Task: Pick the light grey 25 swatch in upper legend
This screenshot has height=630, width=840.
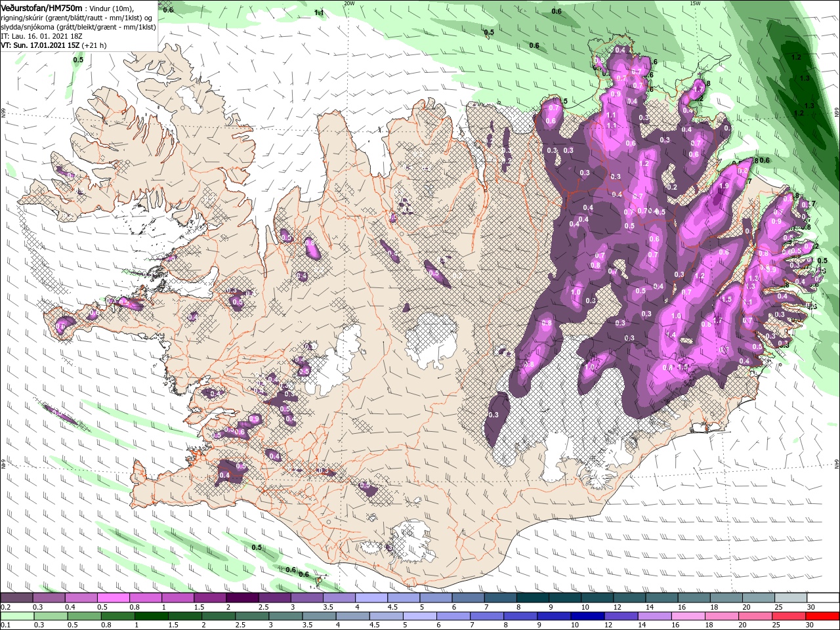Action: [x=791, y=598]
